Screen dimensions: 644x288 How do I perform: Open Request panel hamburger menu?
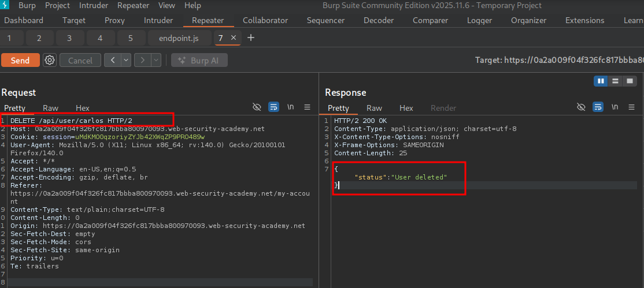click(x=307, y=107)
